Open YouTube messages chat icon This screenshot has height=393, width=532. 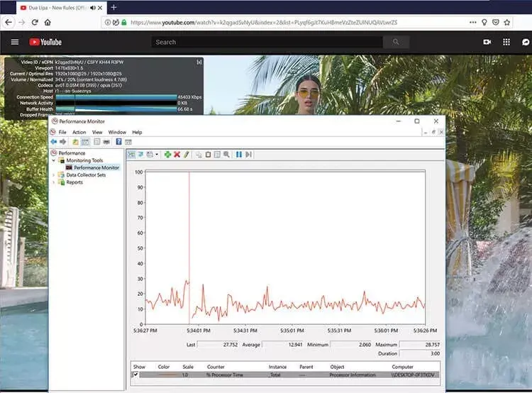[525, 42]
